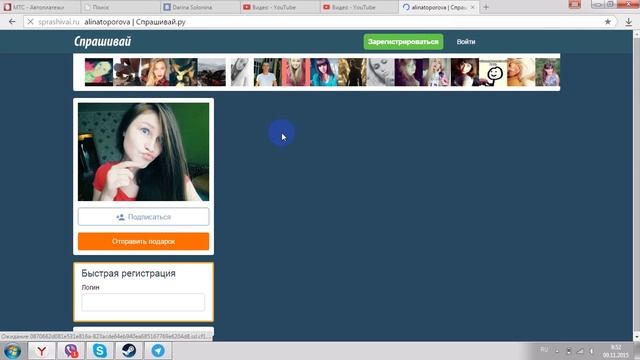Image resolution: width=640 pixels, height=360 pixels.
Task: Click the network icon in system tray
Action: click(x=580, y=351)
